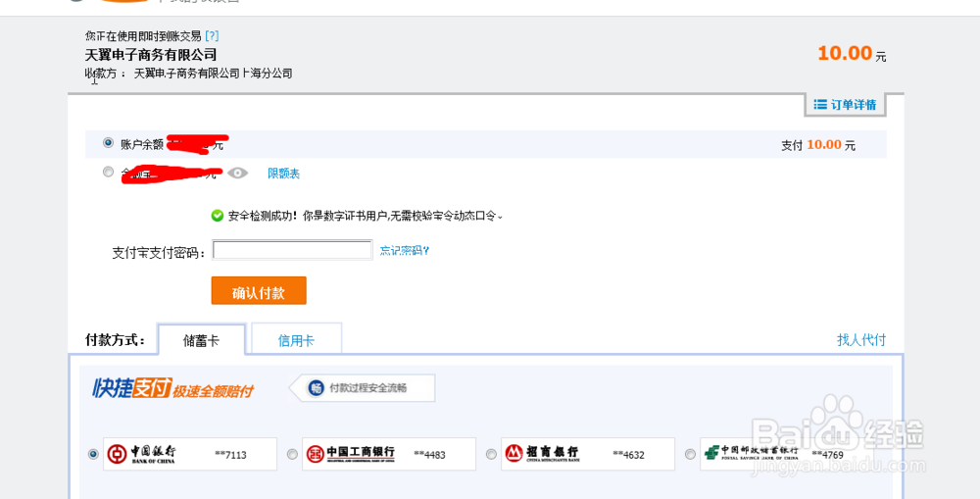The height and width of the screenshot is (499, 980).
Task: Click the 收款方 上海分公司 text
Action: pyautogui.click(x=189, y=74)
